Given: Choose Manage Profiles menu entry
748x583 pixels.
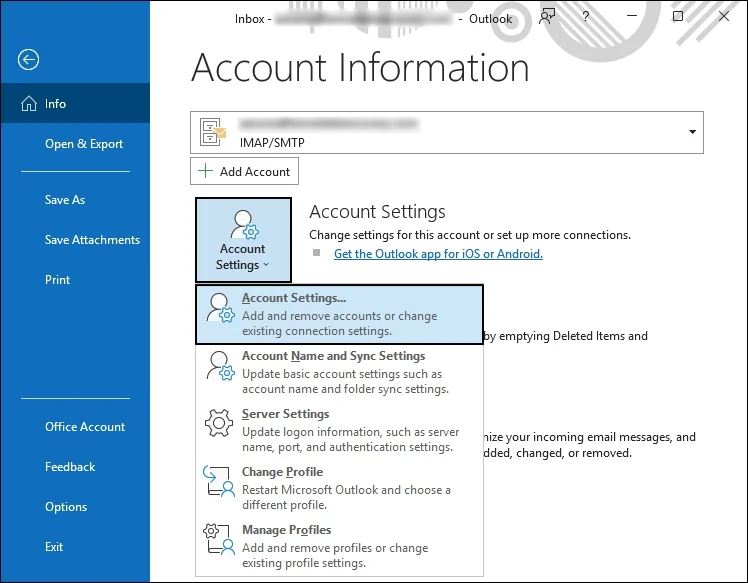Looking at the screenshot, I should coord(339,546).
